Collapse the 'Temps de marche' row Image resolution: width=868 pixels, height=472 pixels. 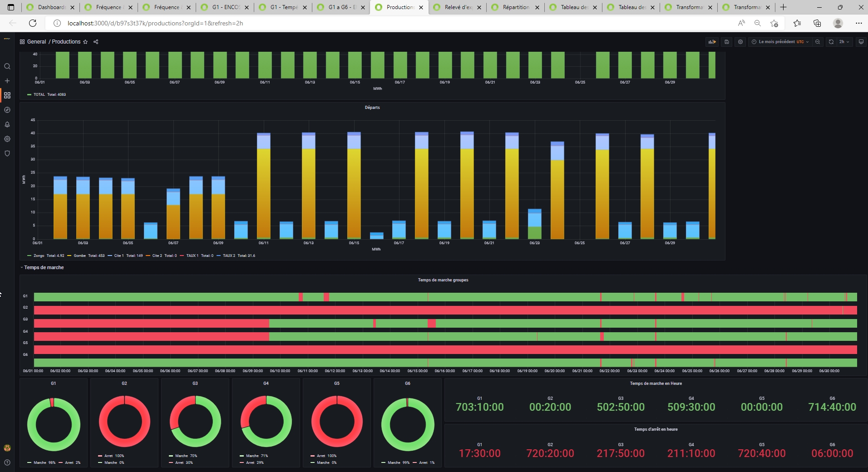click(44, 267)
